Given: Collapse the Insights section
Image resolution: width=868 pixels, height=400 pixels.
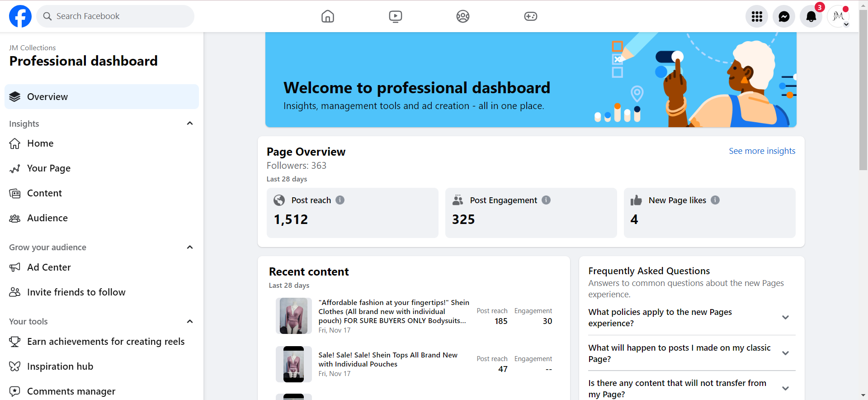Looking at the screenshot, I should (190, 124).
